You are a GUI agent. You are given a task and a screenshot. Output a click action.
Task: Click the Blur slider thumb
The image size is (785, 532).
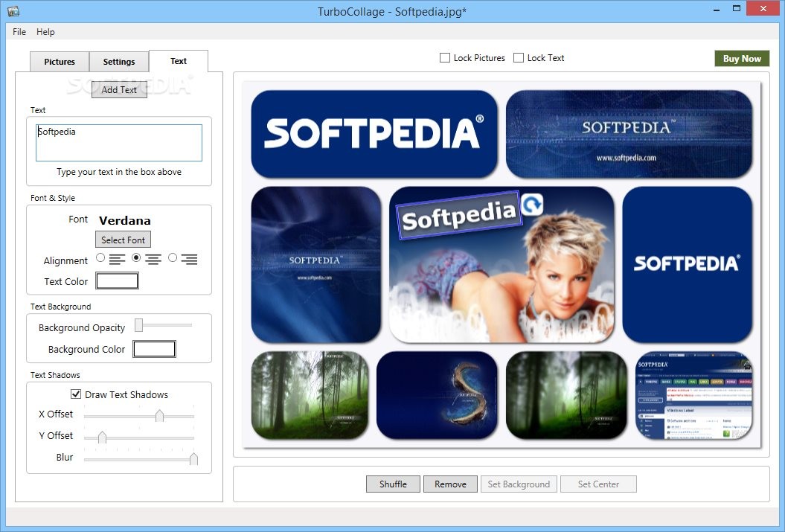pyautogui.click(x=193, y=458)
